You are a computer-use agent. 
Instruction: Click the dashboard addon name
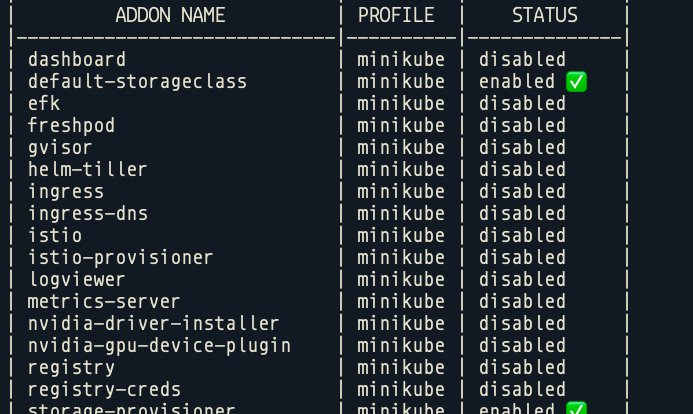(77, 60)
